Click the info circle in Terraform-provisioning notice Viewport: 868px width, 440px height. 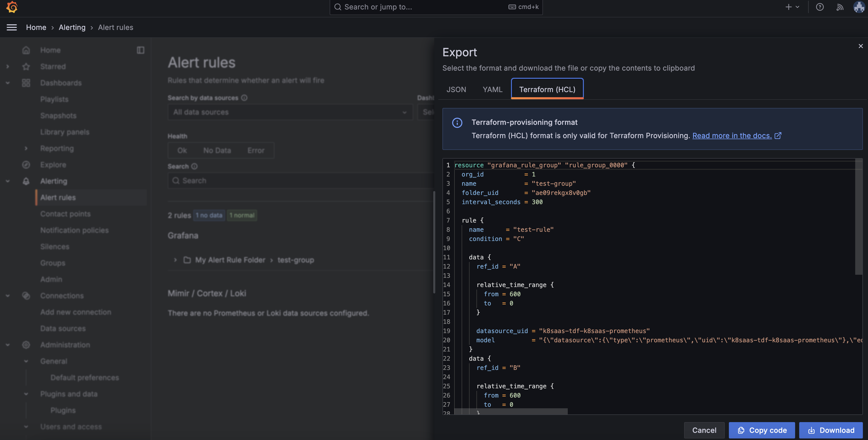tap(457, 122)
